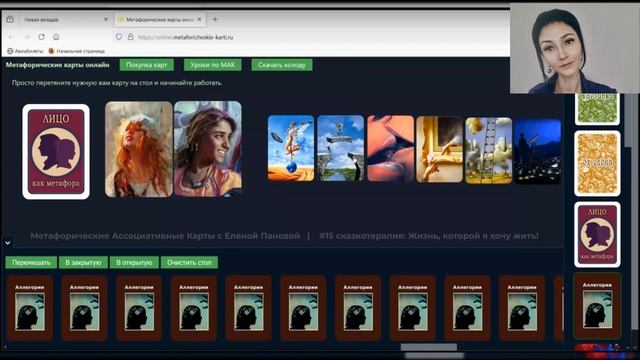Click the horizontal scrollbar thumb at bottom
Screen dimensions: 640x360
pos(429,347)
